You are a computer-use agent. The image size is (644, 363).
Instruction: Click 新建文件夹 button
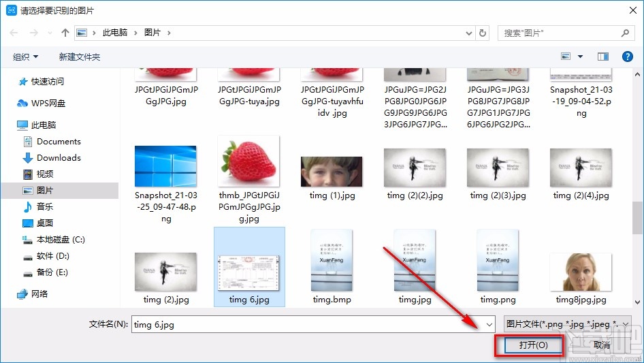pos(79,57)
